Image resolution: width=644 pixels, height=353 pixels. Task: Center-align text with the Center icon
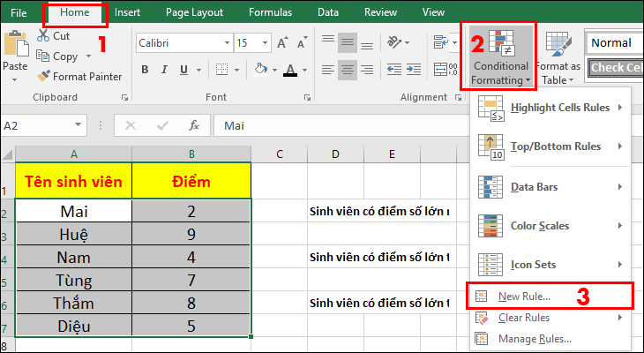point(348,68)
